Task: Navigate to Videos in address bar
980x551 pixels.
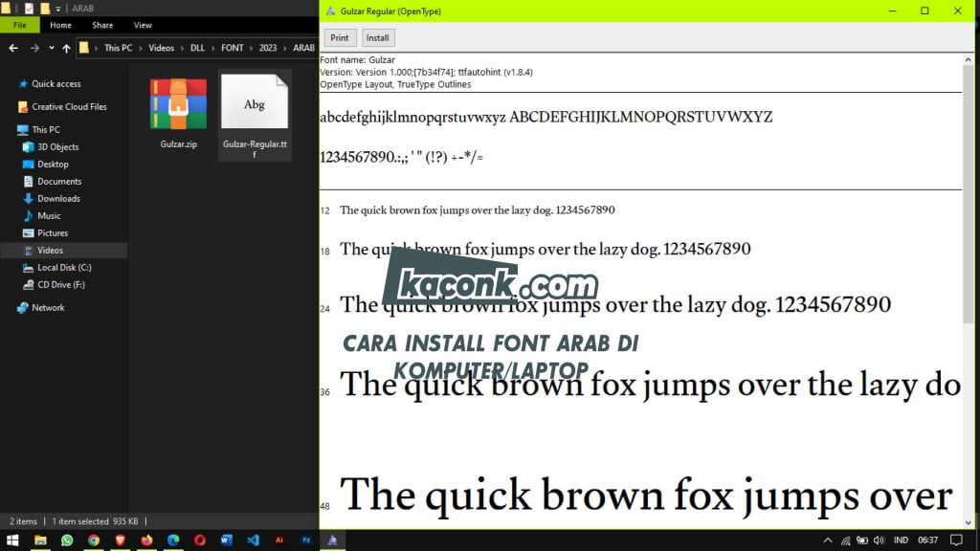Action: (x=161, y=48)
